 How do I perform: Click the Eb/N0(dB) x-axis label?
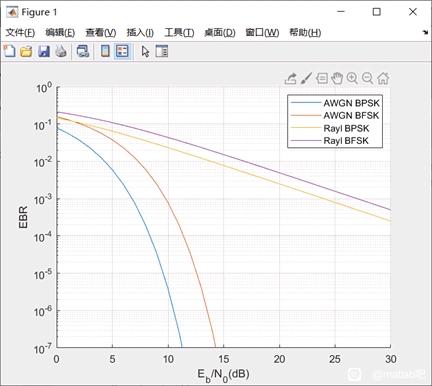coord(223,375)
